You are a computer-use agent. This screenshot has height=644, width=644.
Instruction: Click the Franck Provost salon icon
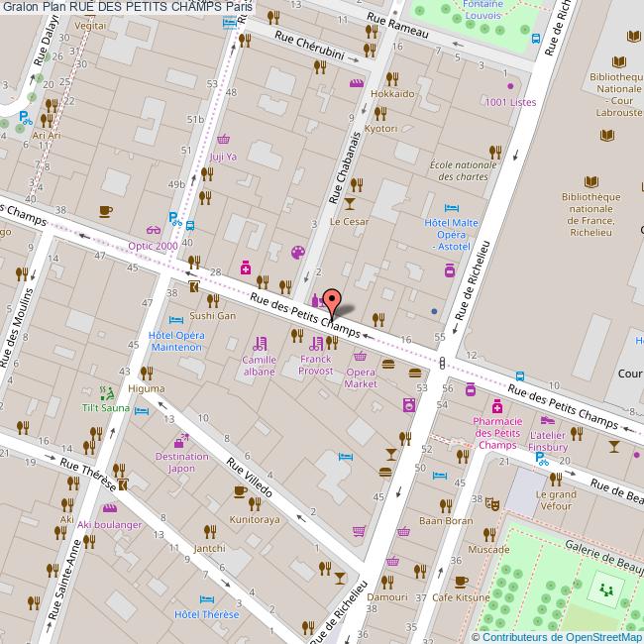click(x=316, y=344)
